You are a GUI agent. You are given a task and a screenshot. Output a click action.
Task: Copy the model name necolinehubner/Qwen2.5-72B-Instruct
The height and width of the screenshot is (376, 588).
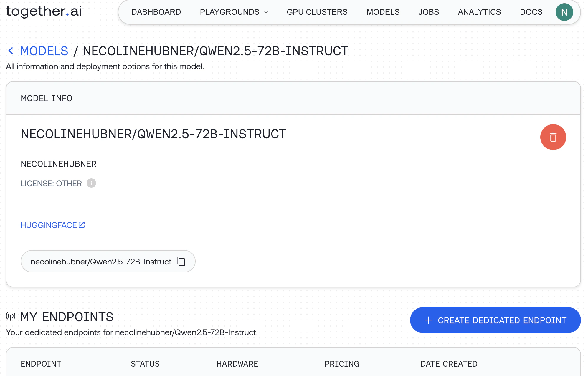(181, 261)
